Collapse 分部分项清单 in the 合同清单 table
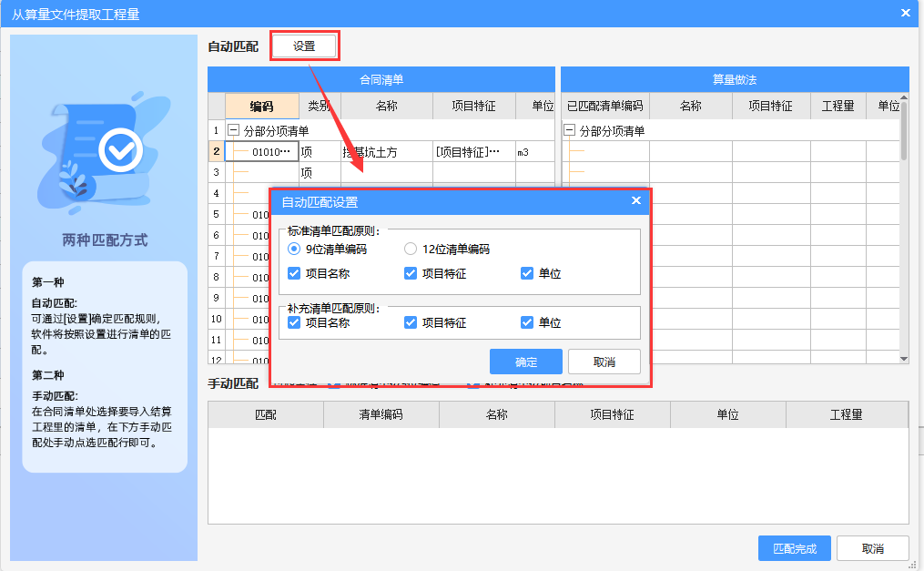 [x=234, y=131]
